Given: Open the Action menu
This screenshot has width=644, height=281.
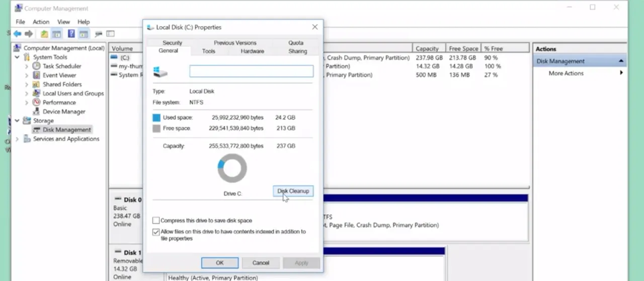Looking at the screenshot, I should (x=41, y=22).
